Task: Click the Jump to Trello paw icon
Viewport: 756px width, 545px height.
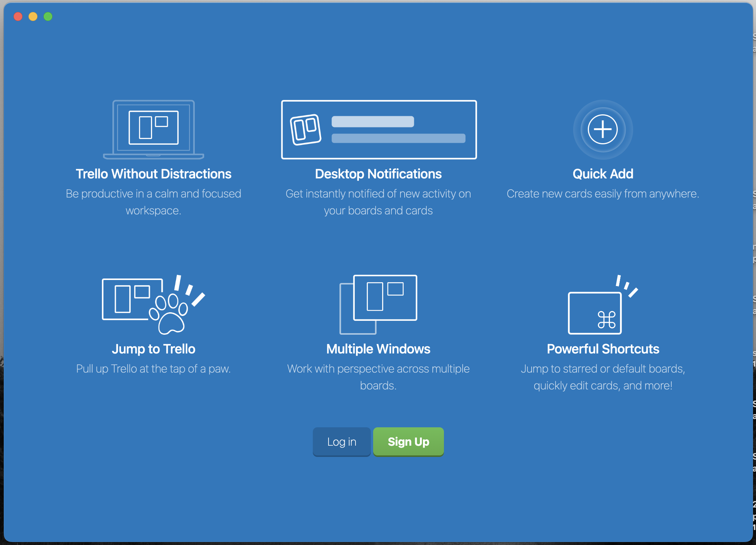Action: tap(154, 304)
